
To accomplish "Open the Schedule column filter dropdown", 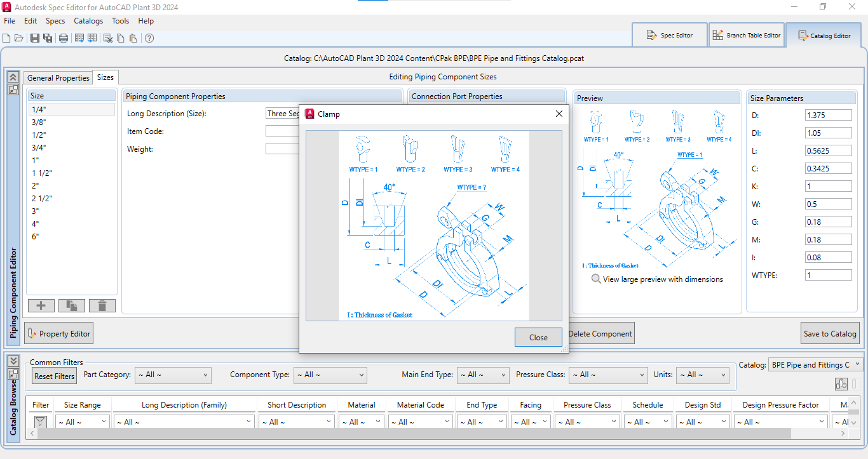I will point(648,422).
